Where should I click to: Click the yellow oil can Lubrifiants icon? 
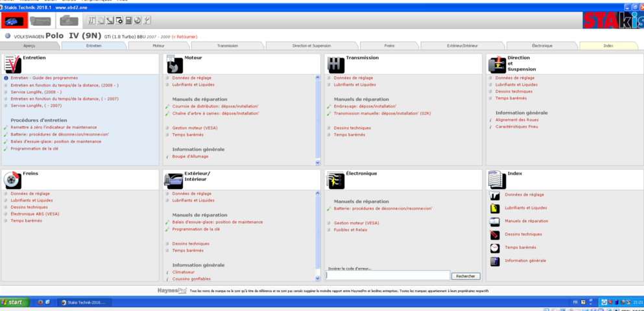495,209
